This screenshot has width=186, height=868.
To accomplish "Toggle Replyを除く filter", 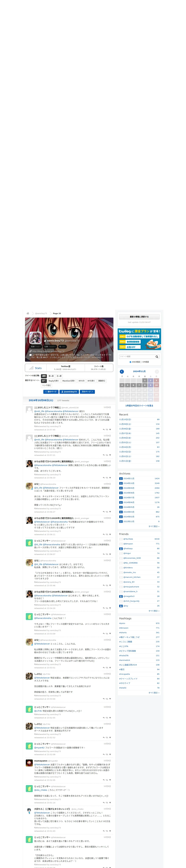I will click(54, 381).
